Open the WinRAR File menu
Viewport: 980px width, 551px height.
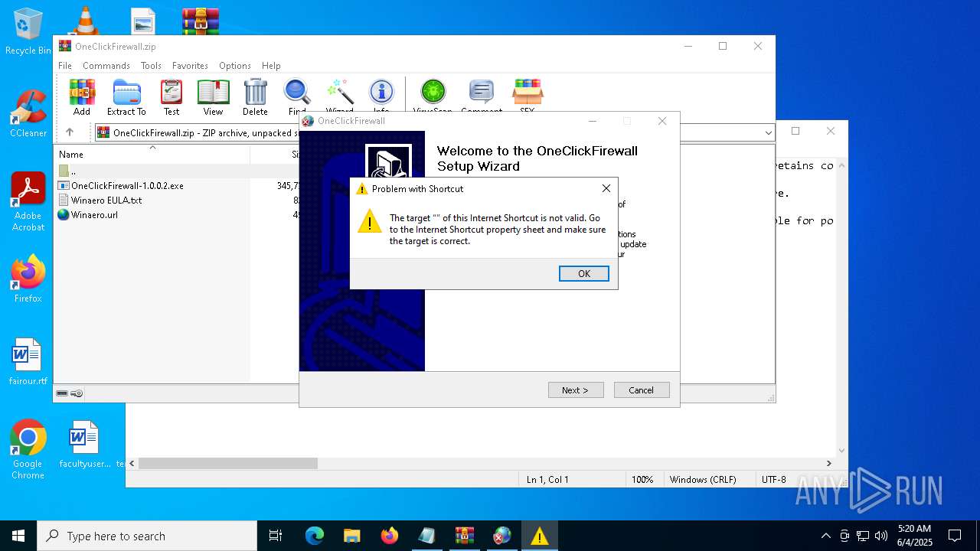pyautogui.click(x=65, y=66)
